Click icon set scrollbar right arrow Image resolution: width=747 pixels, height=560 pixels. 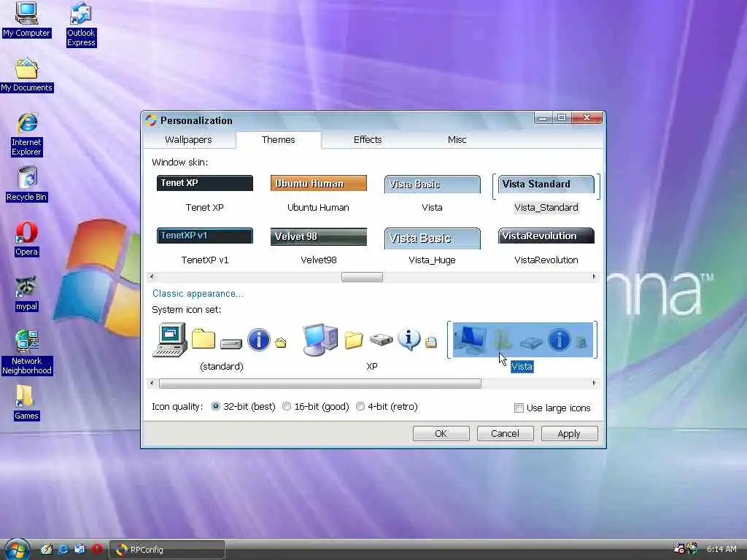(594, 383)
